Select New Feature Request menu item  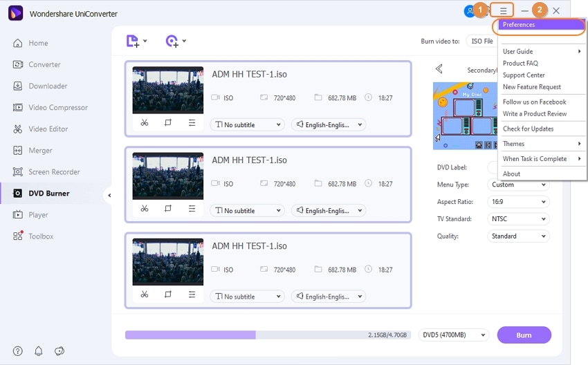[x=542, y=87]
